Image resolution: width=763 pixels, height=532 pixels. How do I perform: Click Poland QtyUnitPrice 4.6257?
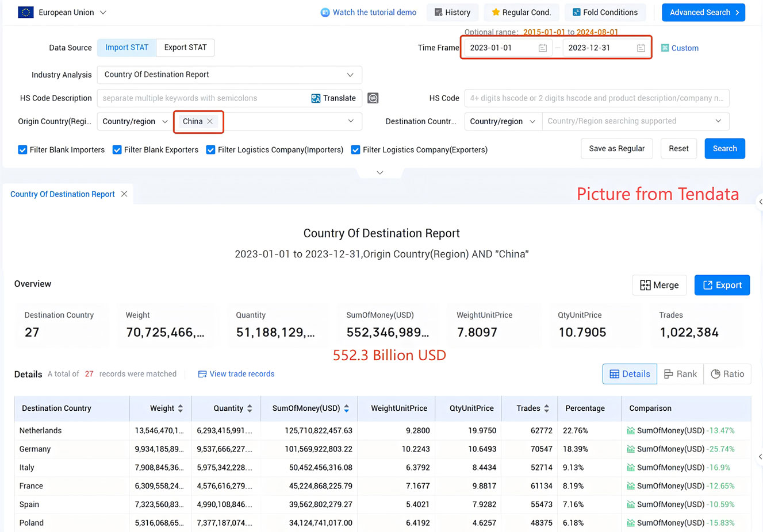(484, 523)
